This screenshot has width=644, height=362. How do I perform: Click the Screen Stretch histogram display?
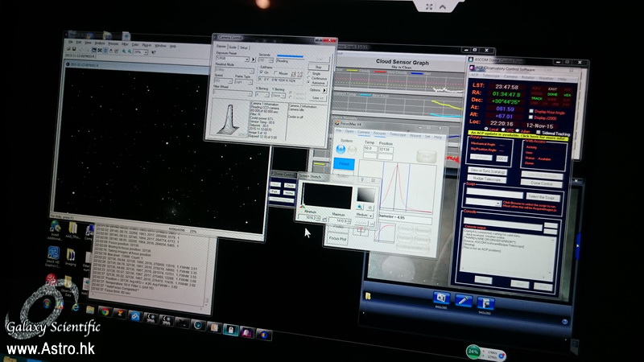click(x=326, y=195)
